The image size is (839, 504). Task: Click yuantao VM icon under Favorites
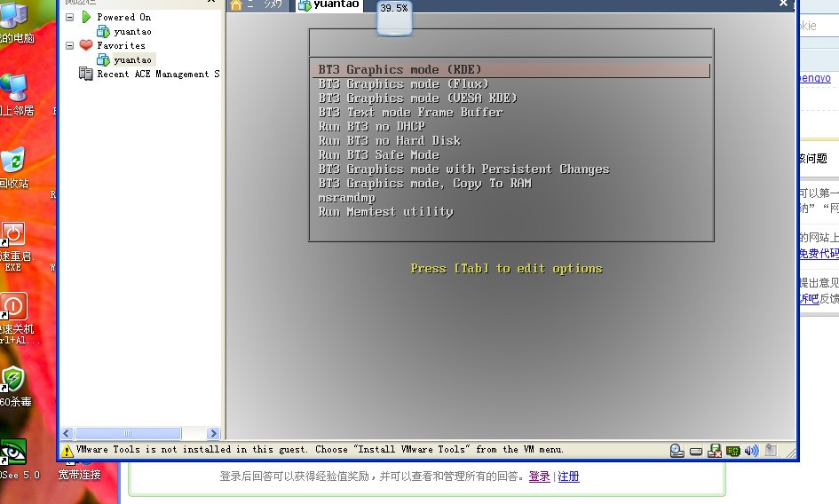point(103,60)
